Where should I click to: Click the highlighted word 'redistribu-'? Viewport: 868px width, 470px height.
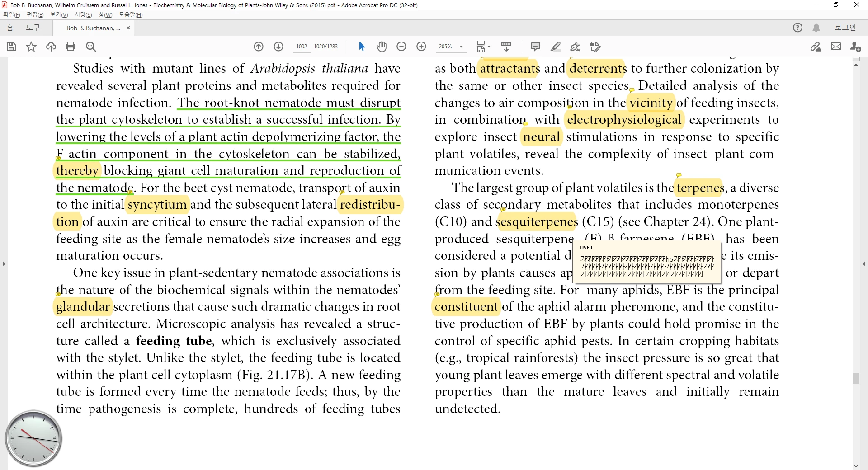pyautogui.click(x=370, y=205)
